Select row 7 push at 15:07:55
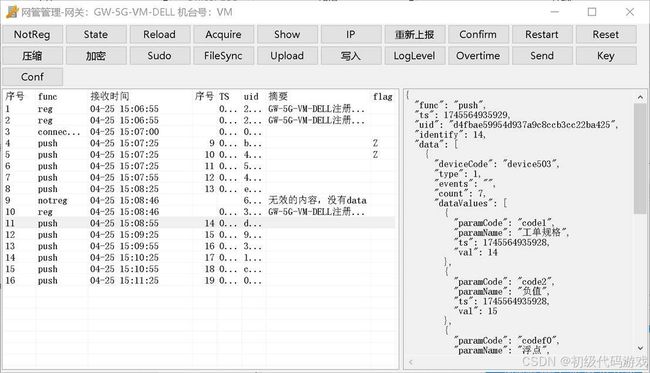 click(199, 178)
